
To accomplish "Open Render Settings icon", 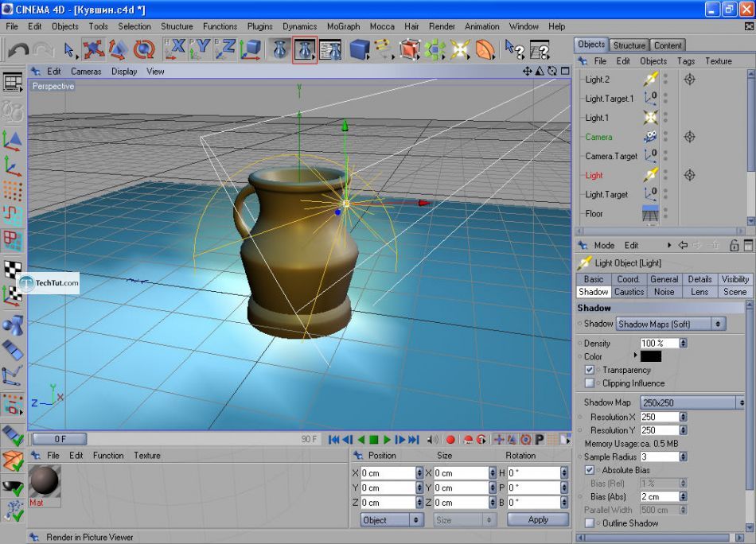I will [331, 49].
